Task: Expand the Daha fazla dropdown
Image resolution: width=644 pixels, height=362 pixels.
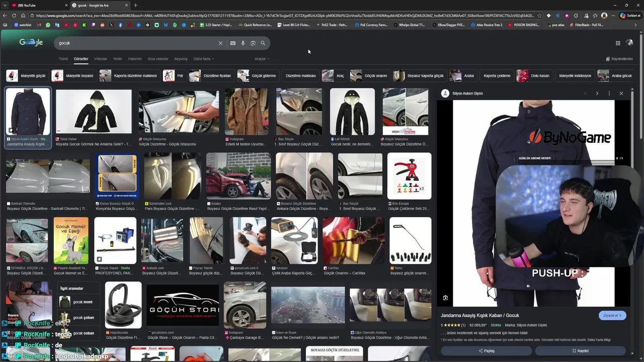Action: 203,59
